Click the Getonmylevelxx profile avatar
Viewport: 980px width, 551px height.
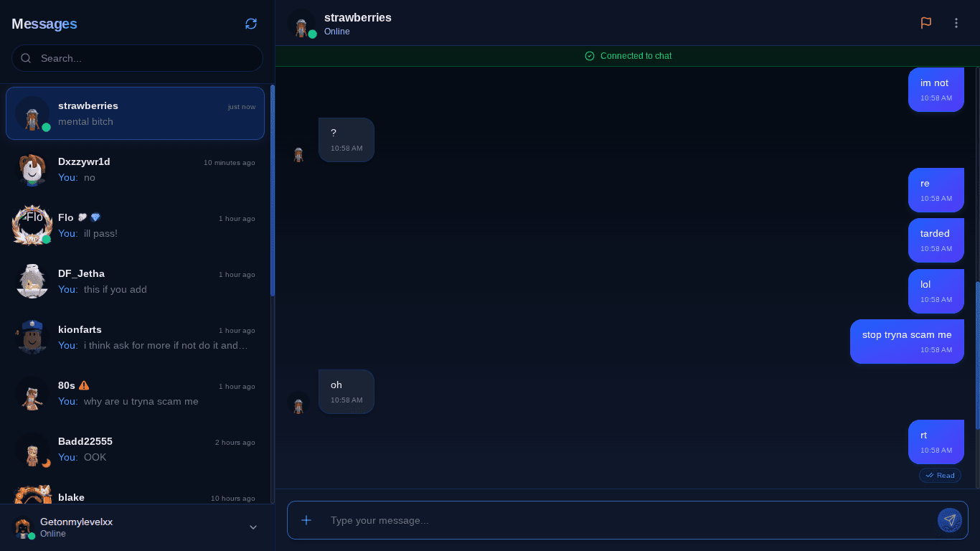click(23, 527)
